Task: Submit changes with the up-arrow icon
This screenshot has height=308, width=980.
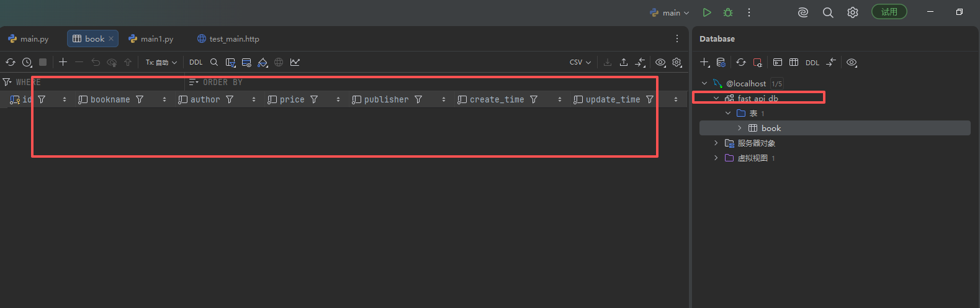Action: point(128,62)
